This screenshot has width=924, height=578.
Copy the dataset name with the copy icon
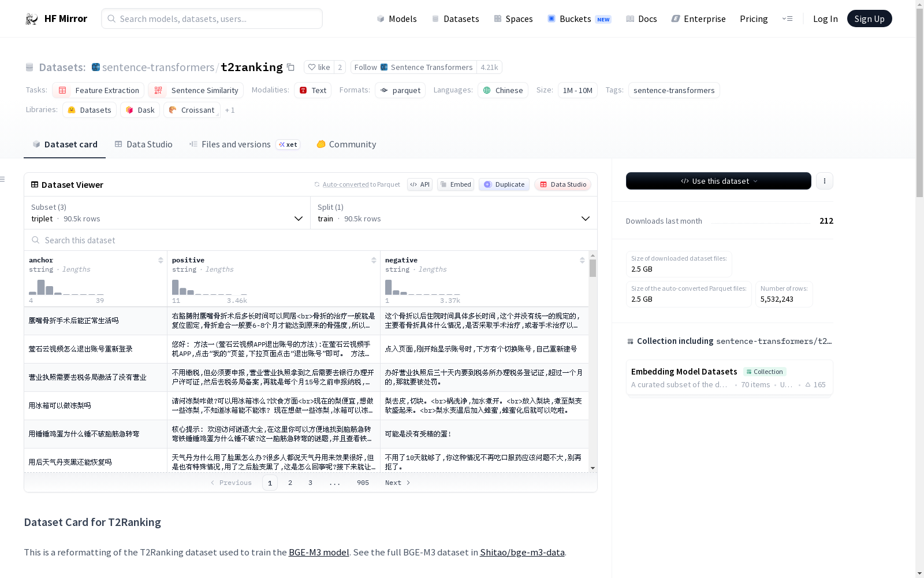(291, 68)
